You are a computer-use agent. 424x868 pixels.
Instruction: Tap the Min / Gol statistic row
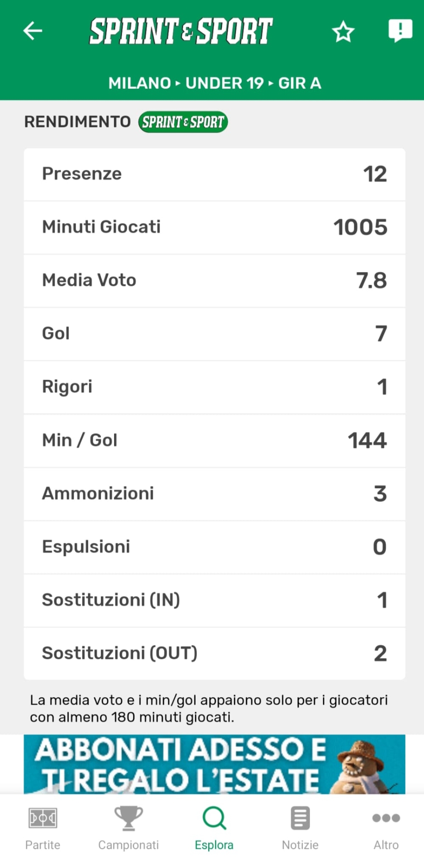[x=214, y=440]
